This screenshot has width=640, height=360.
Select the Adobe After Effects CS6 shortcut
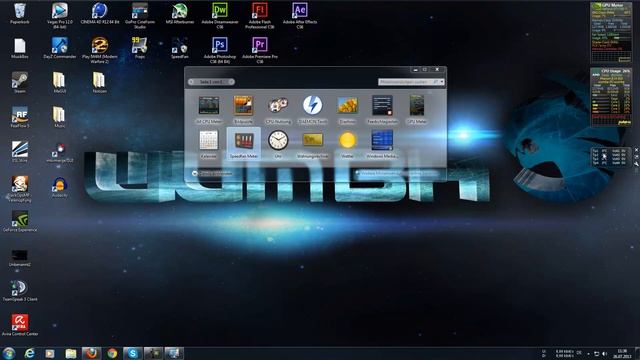click(x=300, y=16)
